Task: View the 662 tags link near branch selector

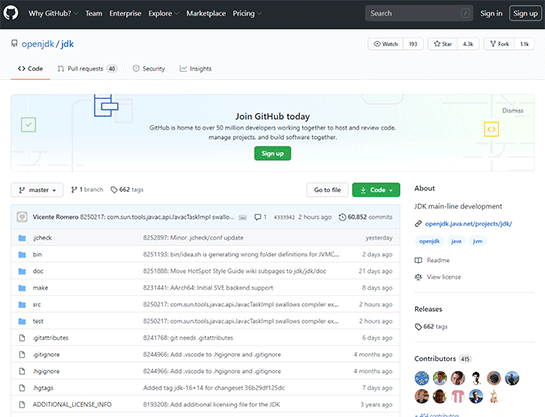Action: coord(127,190)
